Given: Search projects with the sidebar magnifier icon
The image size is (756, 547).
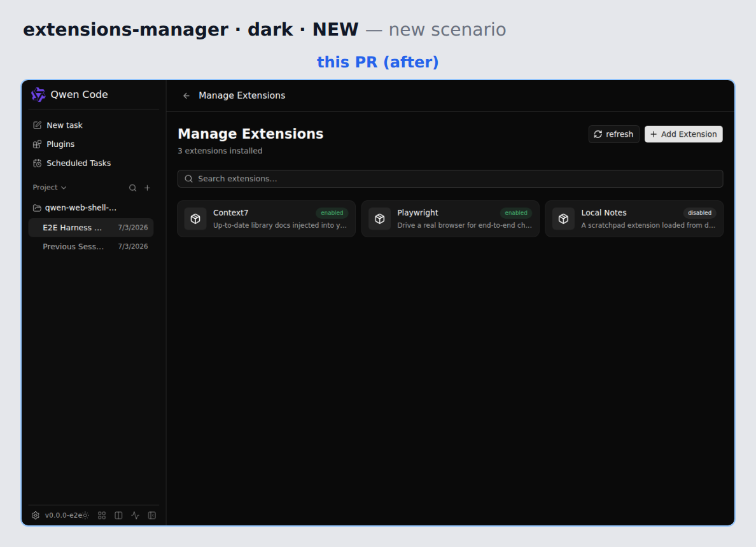Looking at the screenshot, I should coord(132,188).
